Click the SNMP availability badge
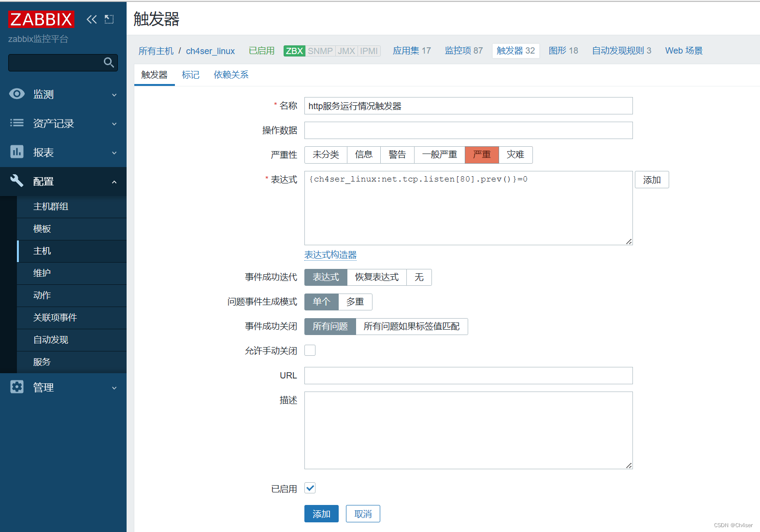The width and height of the screenshot is (760, 532). [x=320, y=51]
